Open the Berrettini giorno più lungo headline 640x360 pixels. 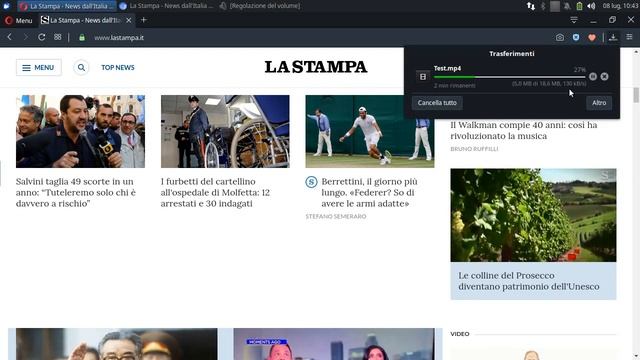point(369,192)
